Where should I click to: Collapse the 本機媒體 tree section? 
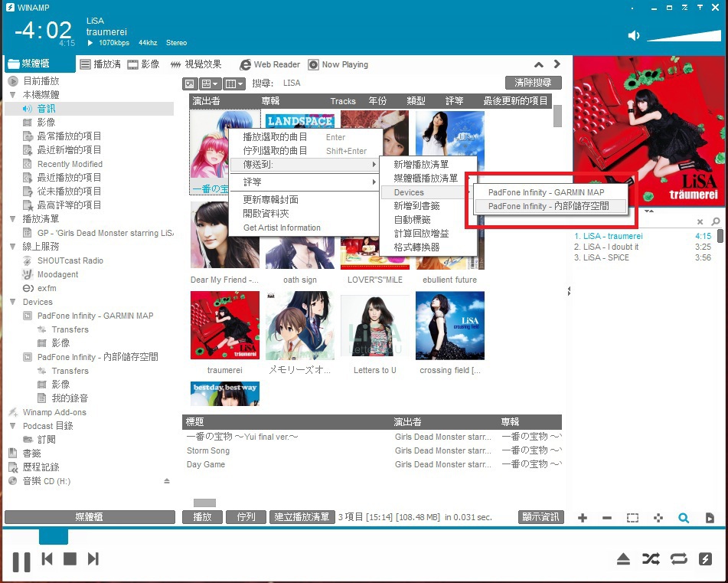(x=12, y=95)
